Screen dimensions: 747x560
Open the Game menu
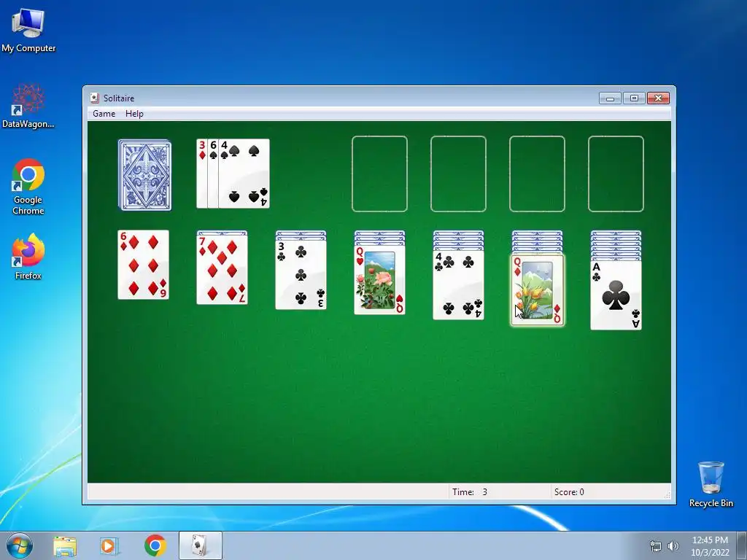pyautogui.click(x=104, y=113)
